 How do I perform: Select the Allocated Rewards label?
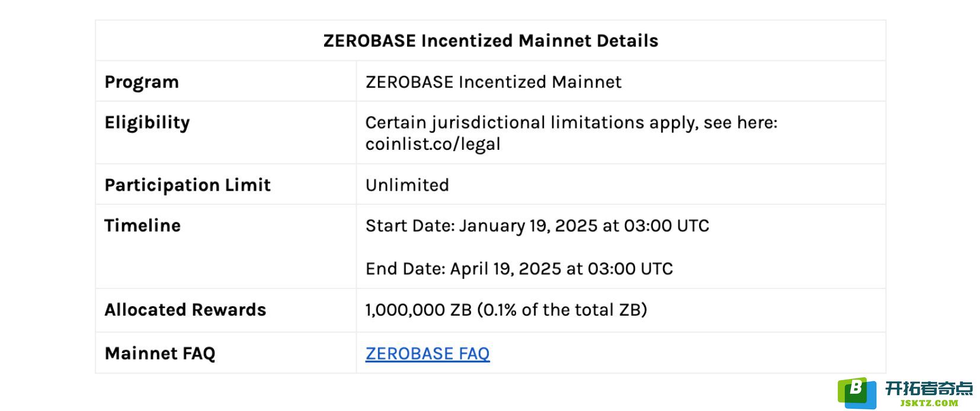click(x=185, y=310)
